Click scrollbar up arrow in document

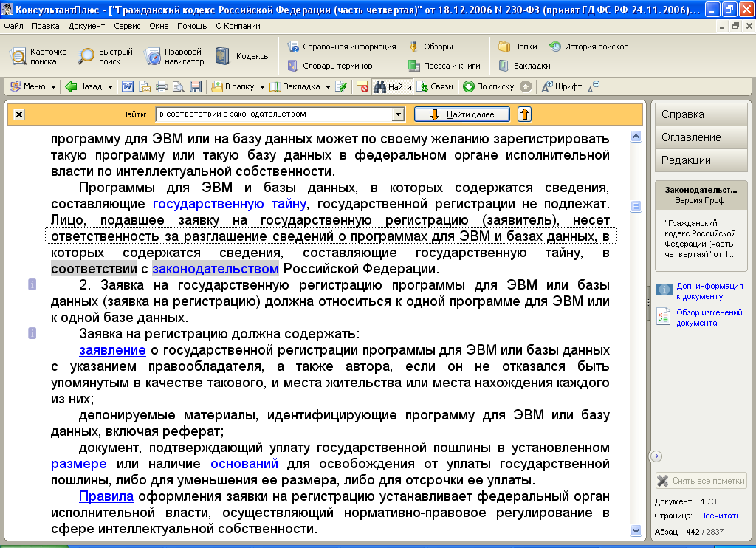click(x=636, y=137)
